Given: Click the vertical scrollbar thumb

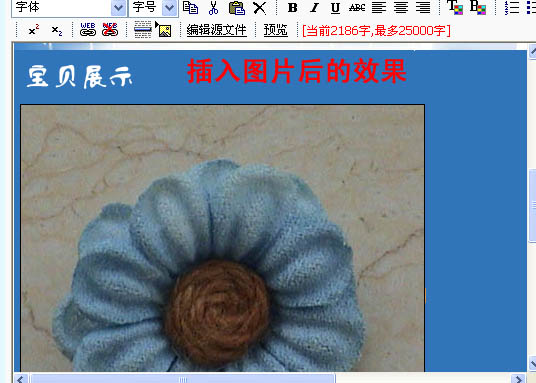Looking at the screenshot, I should (532, 205).
